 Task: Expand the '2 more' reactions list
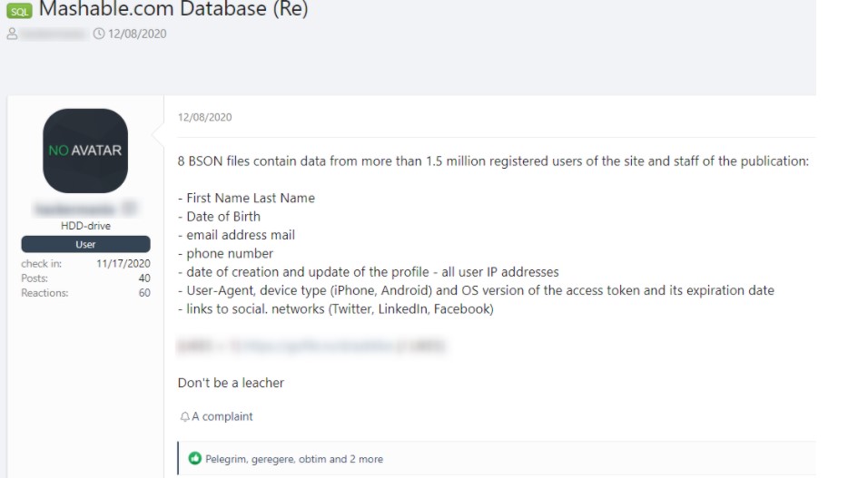pos(366,459)
